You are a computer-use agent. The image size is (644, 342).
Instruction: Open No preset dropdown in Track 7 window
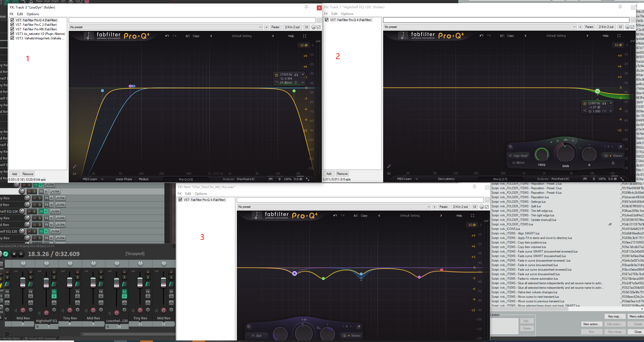point(480,27)
